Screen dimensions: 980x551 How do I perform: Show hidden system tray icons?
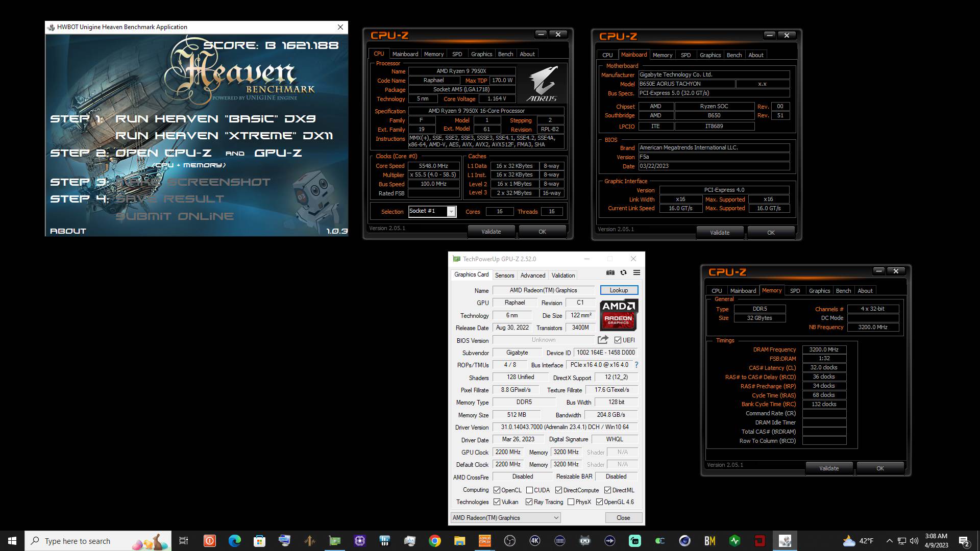tap(889, 541)
